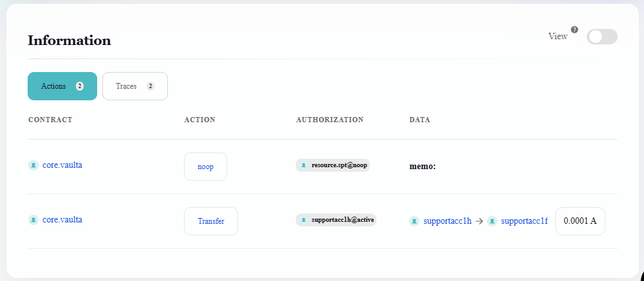This screenshot has width=644, height=281.
Task: Open sender account supportacc1h link
Action: (447, 221)
